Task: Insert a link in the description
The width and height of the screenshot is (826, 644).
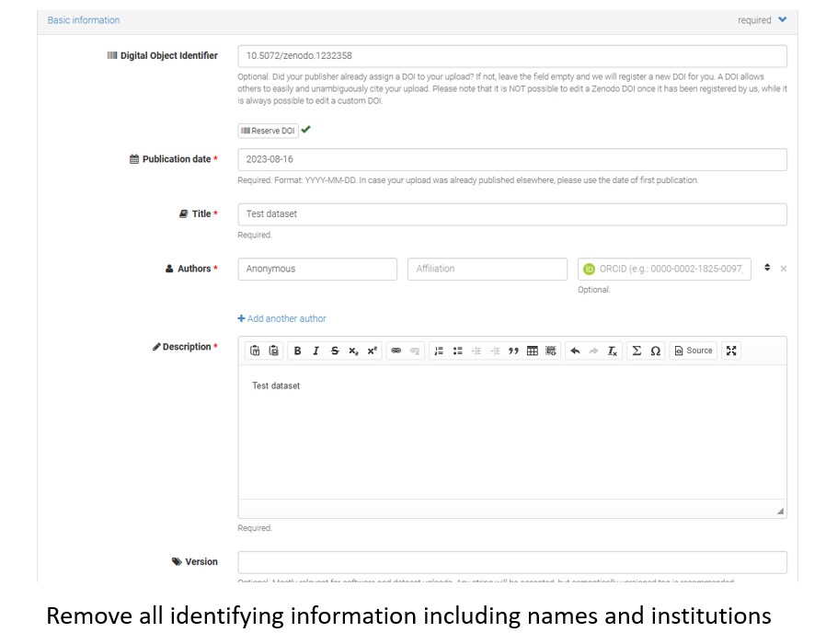Action: click(396, 351)
